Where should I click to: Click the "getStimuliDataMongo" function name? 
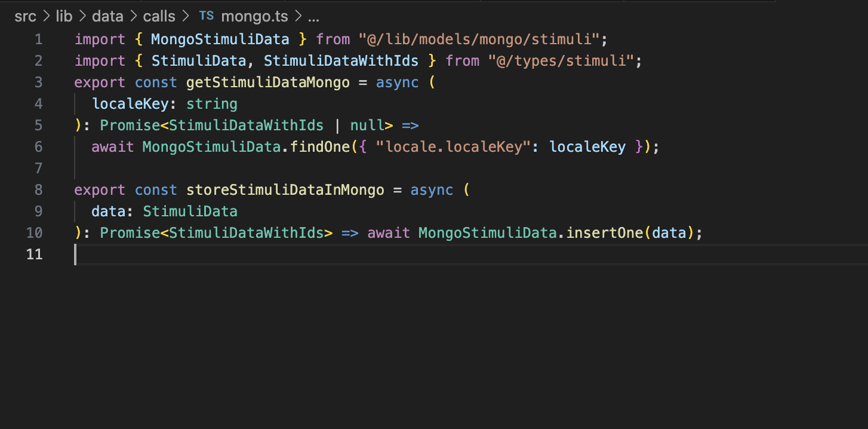point(268,82)
